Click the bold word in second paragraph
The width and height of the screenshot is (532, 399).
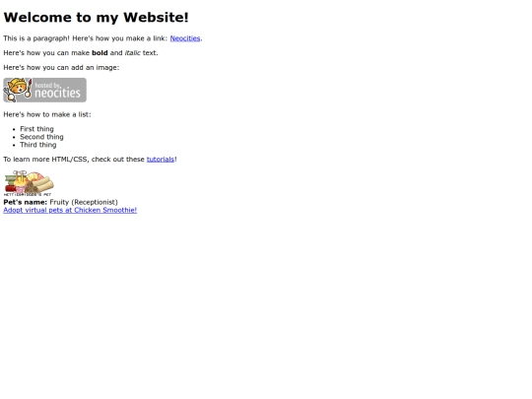tap(100, 53)
